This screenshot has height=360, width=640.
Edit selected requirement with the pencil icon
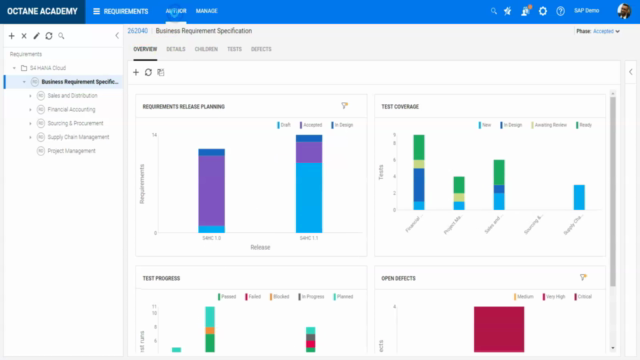(x=36, y=36)
